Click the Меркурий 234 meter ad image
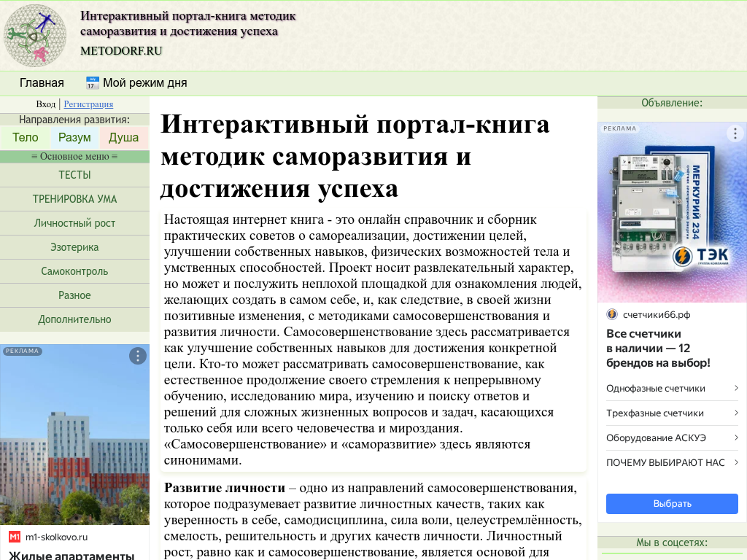Viewport: 747px width, 560px height. pos(672,212)
